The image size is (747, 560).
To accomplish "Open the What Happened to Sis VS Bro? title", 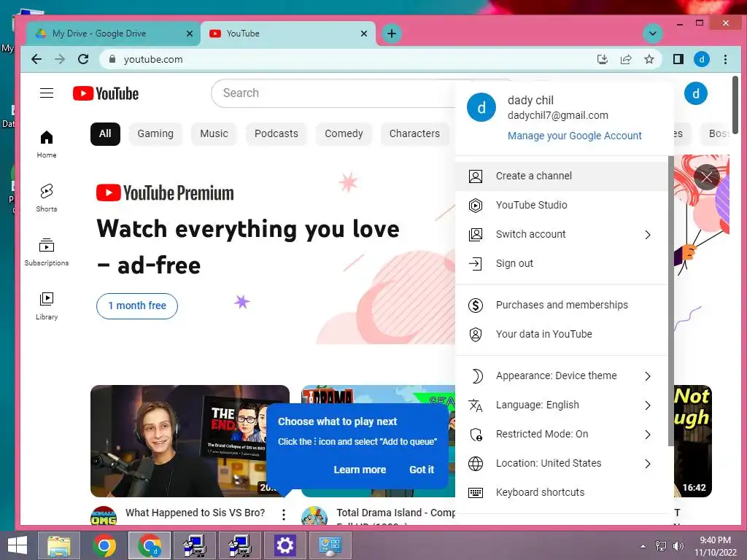I will [x=195, y=513].
